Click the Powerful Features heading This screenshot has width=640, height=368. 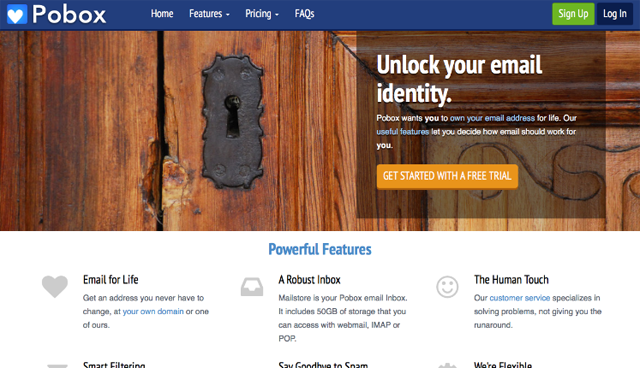pyautogui.click(x=320, y=249)
